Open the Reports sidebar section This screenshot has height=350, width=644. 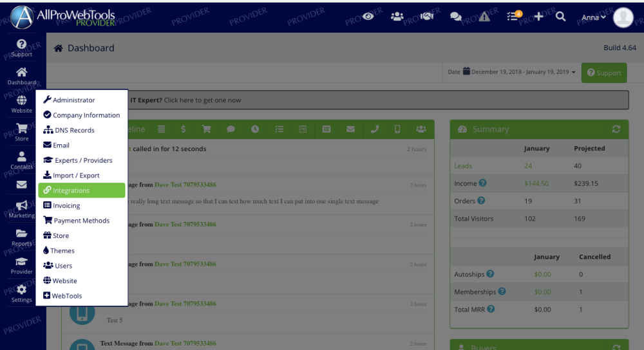point(21,237)
